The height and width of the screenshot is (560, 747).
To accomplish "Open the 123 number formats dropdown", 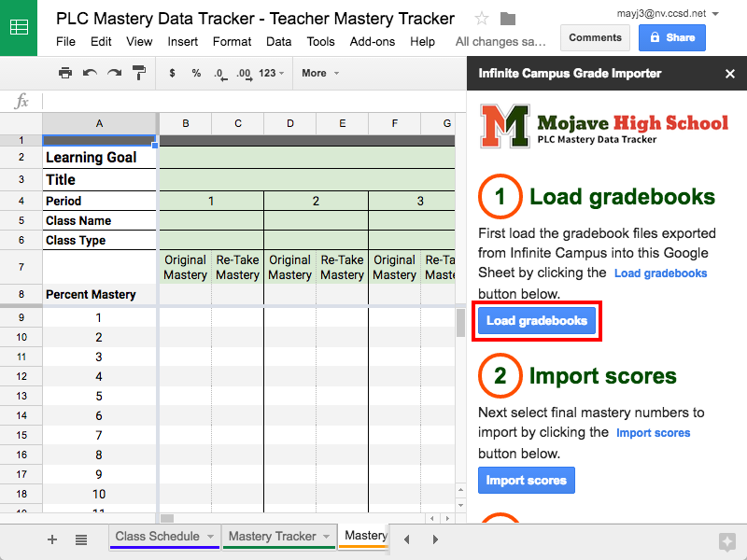I will [272, 73].
